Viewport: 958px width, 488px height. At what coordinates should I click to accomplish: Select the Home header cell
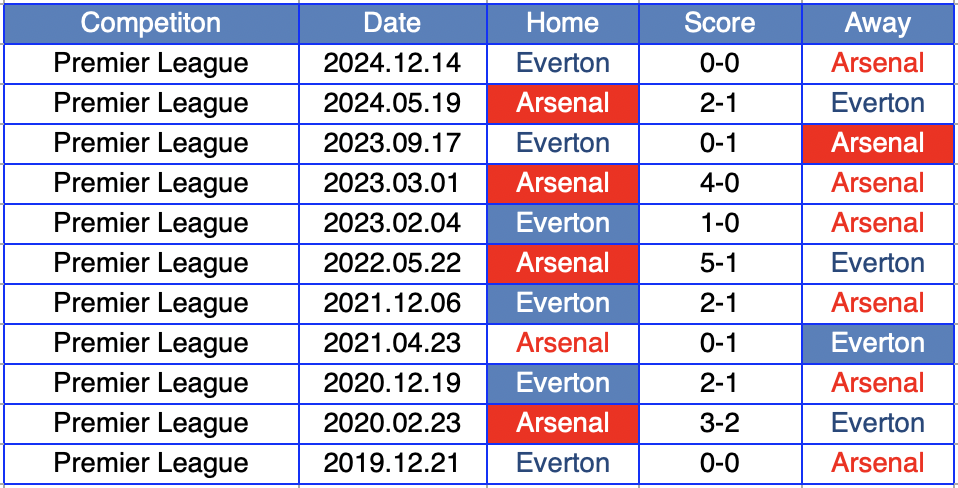(x=562, y=23)
